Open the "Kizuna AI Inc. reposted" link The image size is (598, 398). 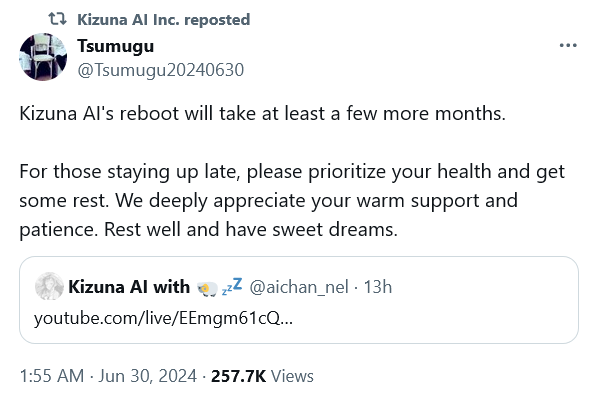coord(164,19)
